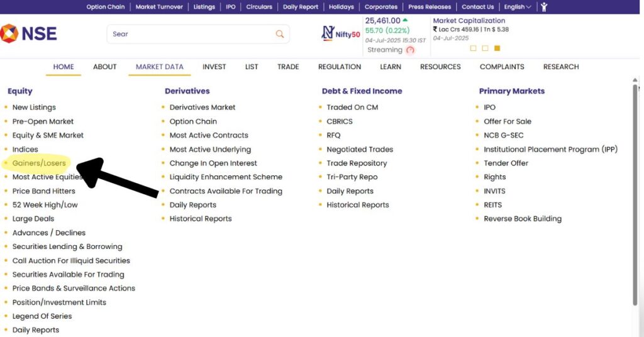Open Derivatives Market link
Image resolution: width=644 pixels, height=337 pixels.
(x=203, y=107)
